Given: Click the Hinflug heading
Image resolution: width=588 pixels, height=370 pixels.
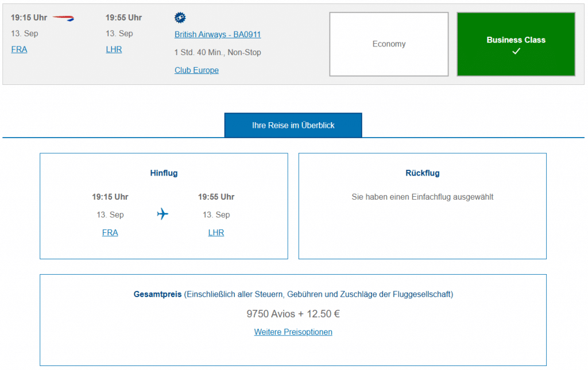Looking at the screenshot, I should [164, 173].
